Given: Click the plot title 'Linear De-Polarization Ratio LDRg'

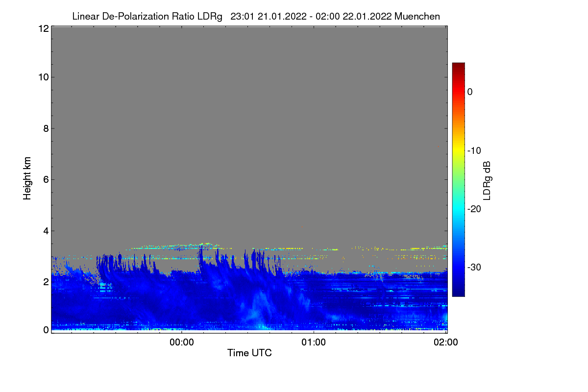Looking at the screenshot, I should pyautogui.click(x=147, y=17).
